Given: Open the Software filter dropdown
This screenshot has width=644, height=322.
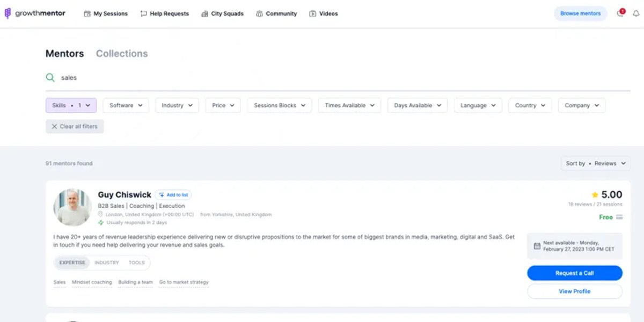Looking at the screenshot, I should [126, 106].
